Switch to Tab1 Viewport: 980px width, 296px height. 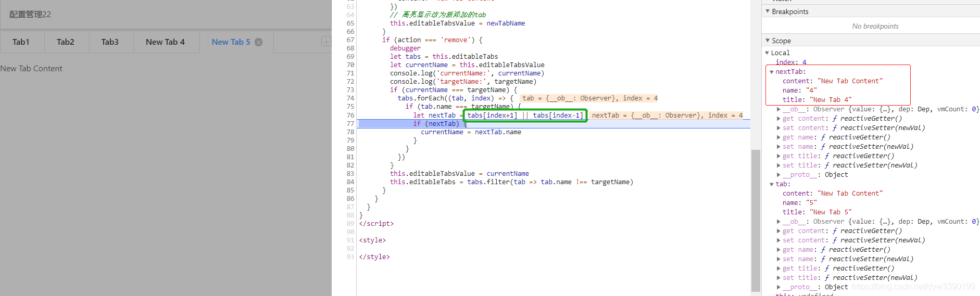tap(21, 42)
